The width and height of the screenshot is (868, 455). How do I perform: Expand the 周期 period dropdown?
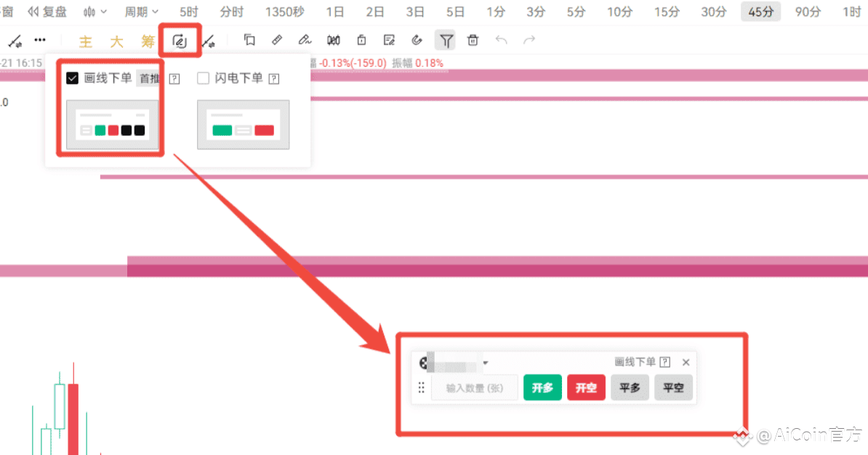[141, 12]
